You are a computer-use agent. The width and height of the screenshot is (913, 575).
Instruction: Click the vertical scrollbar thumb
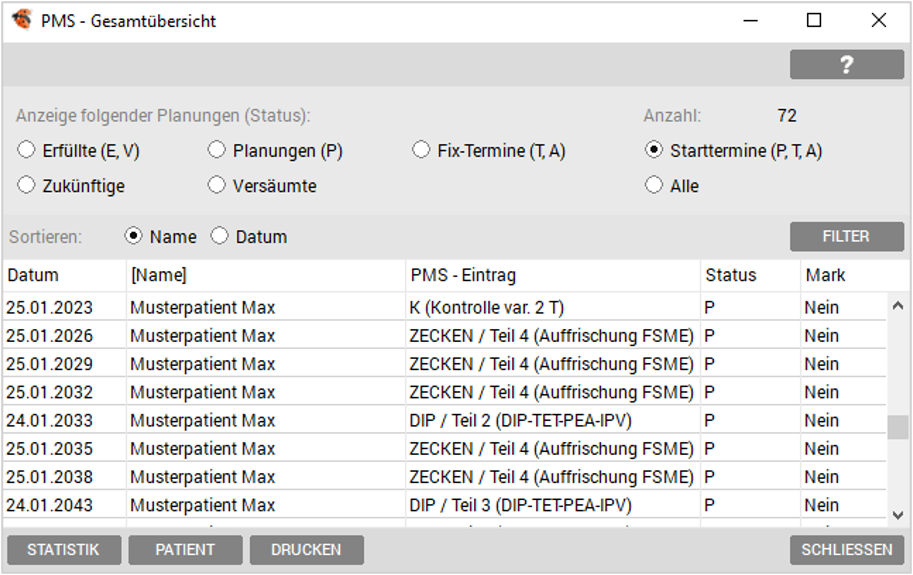pos(898,427)
